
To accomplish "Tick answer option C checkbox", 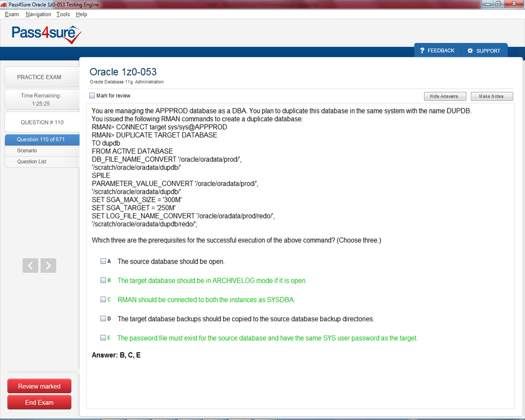I will coord(103,299).
